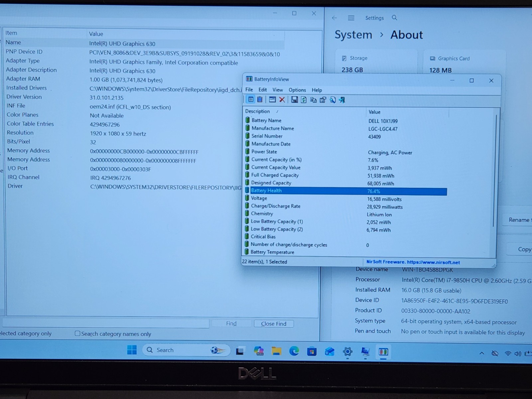The width and height of the screenshot is (532, 399).
Task: Open Microsoft Edge from the taskbar
Action: pyautogui.click(x=294, y=351)
